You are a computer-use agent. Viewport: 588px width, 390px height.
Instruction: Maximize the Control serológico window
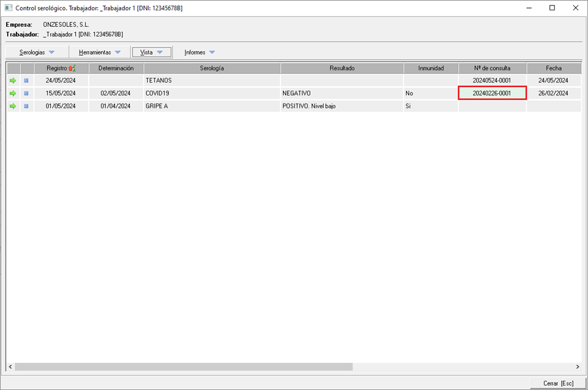click(552, 8)
